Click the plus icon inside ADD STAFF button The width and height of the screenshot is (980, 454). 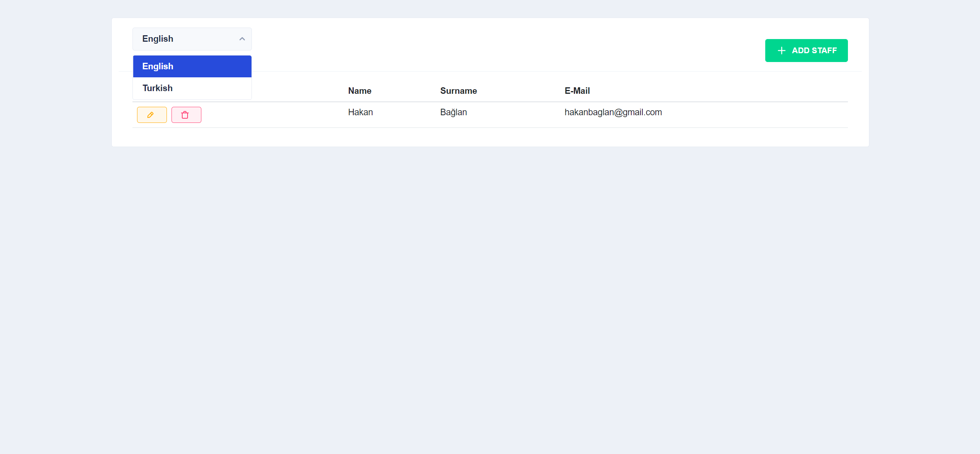click(x=781, y=50)
